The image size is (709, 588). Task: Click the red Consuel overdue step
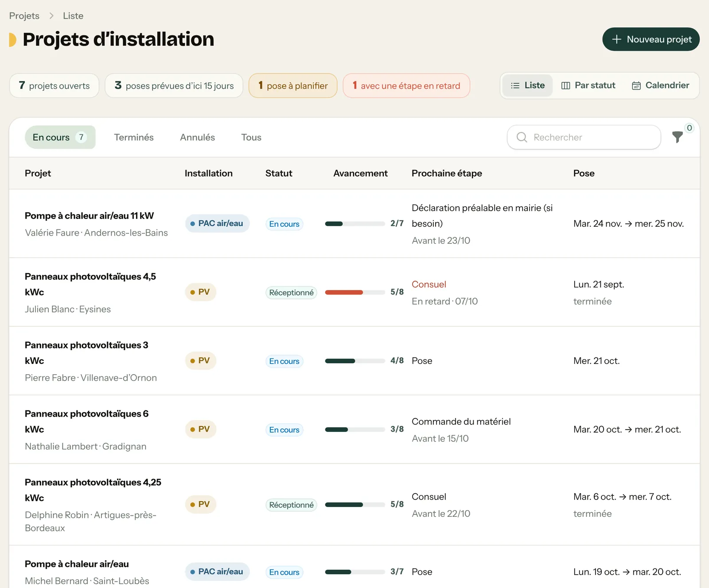[x=429, y=284]
